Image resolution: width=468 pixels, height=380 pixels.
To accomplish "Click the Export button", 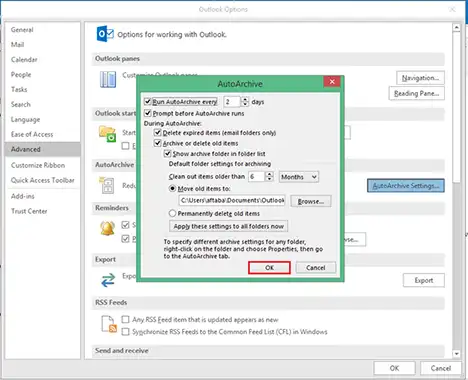I will tap(424, 280).
